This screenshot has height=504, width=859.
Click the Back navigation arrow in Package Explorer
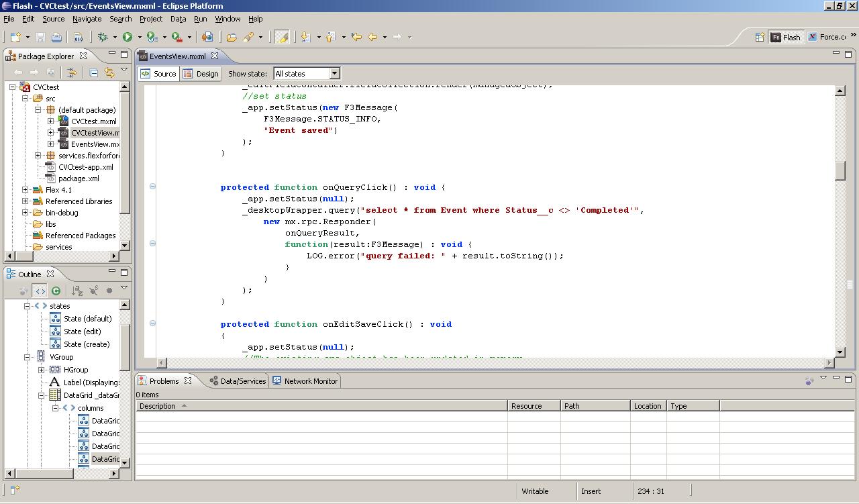19,72
